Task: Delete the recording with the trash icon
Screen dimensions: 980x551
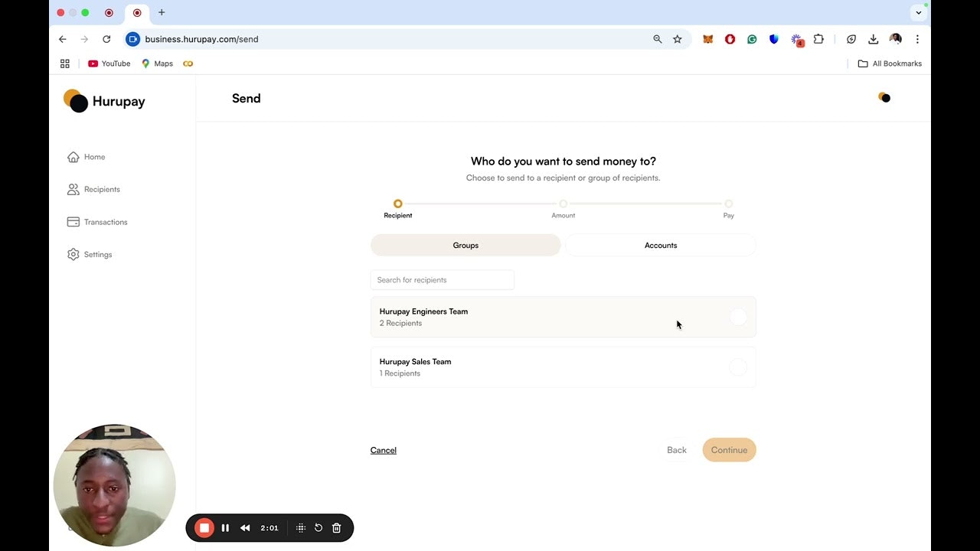Action: click(336, 528)
